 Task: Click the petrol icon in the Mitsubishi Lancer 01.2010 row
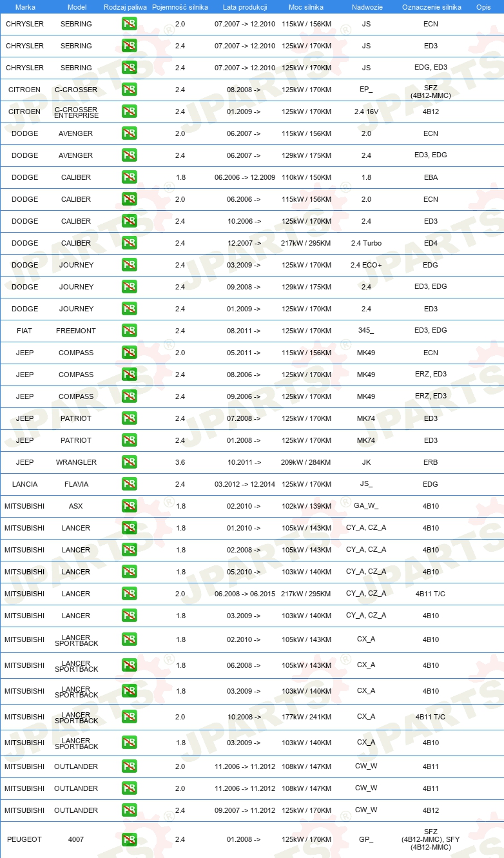click(130, 528)
